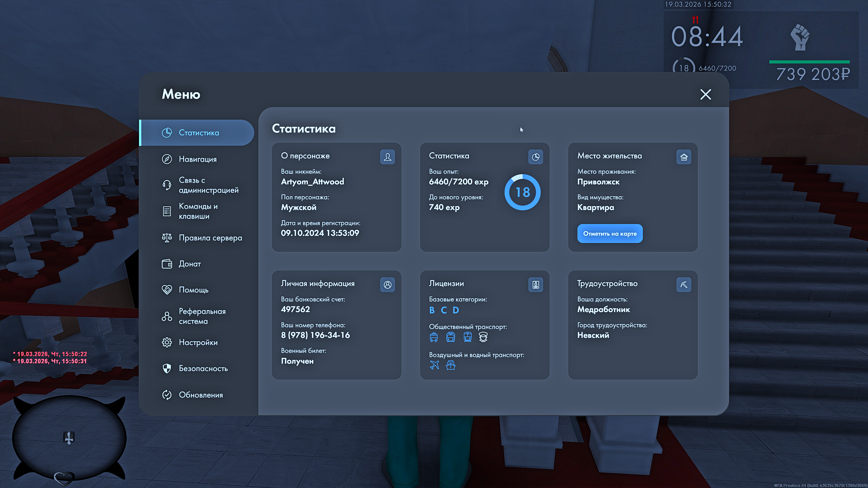
Task: Click the taxi driver license icon
Action: point(483,337)
